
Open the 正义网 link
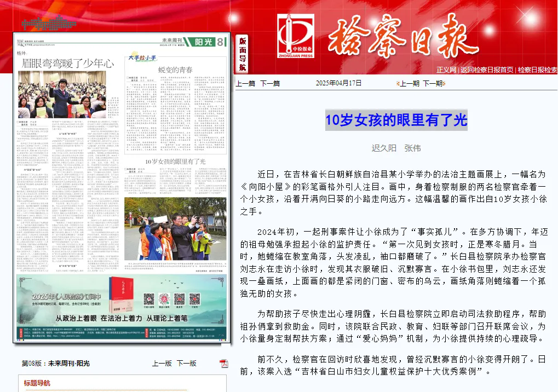coord(446,70)
